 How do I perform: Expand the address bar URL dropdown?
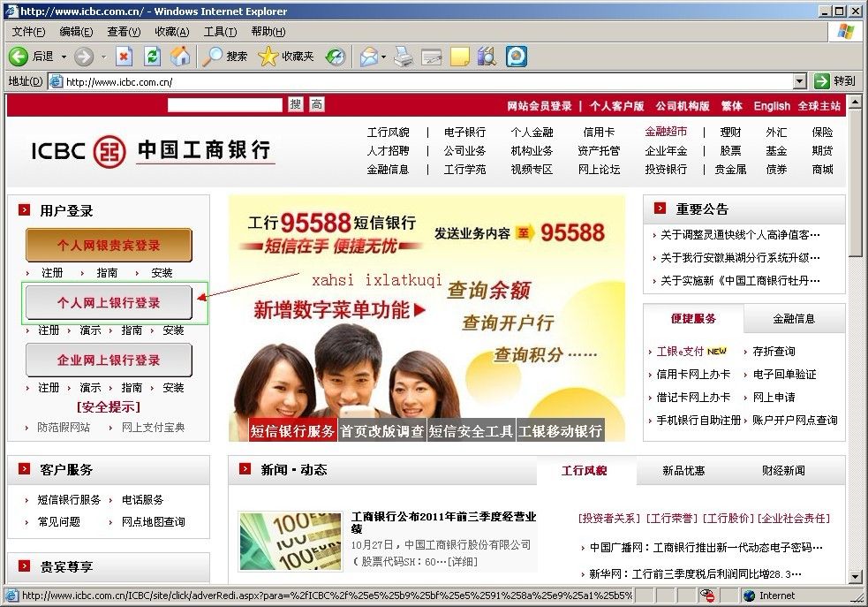coord(799,82)
